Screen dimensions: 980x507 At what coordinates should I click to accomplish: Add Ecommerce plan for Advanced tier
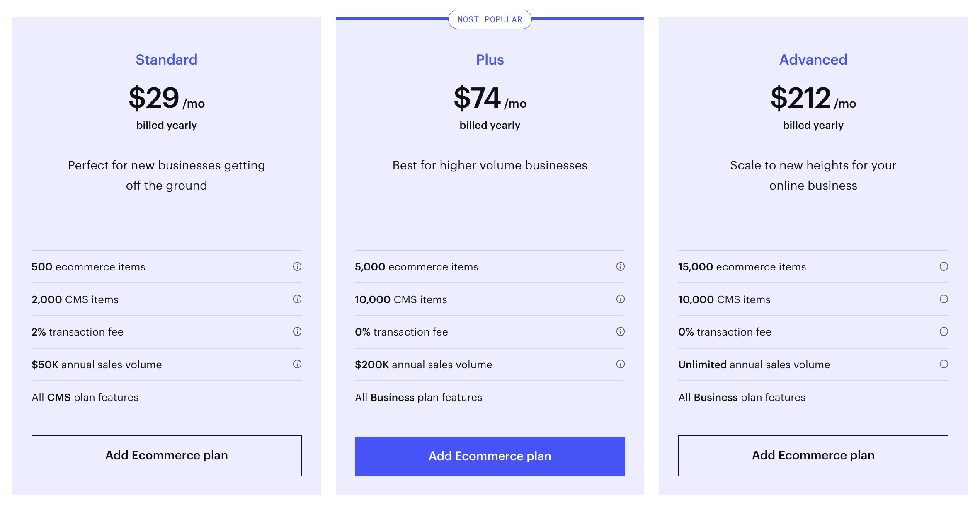coord(813,455)
